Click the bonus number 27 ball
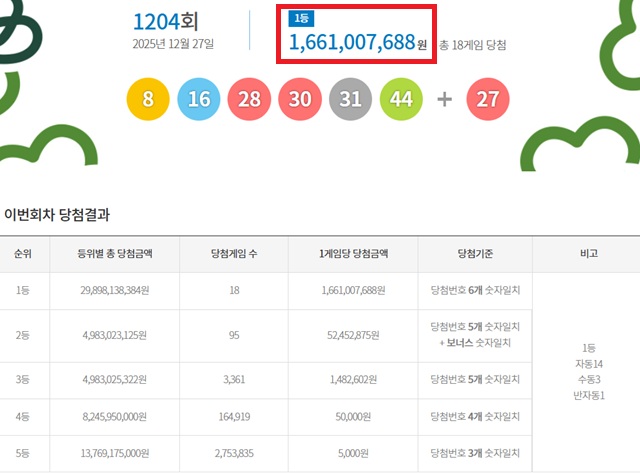Image resolution: width=640 pixels, height=473 pixels. point(488,99)
